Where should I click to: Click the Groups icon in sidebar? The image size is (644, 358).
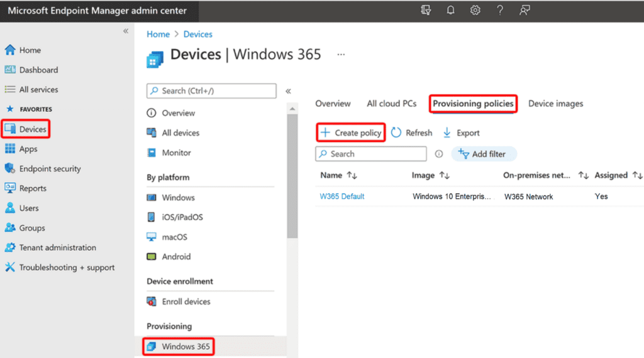point(10,227)
